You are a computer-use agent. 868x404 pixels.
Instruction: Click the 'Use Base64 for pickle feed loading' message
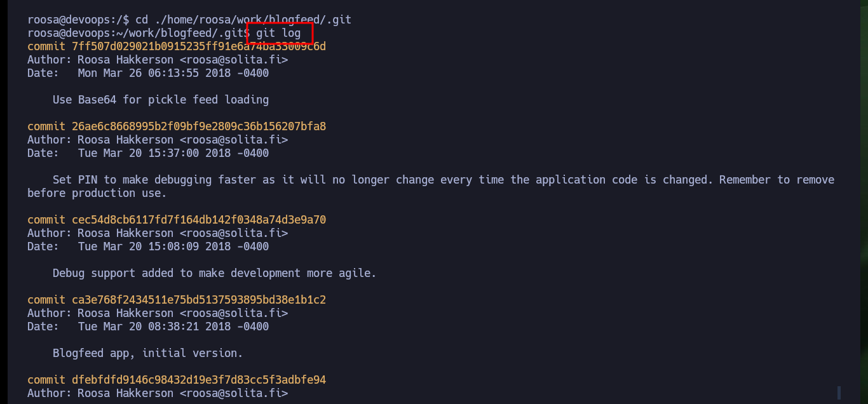(x=161, y=100)
